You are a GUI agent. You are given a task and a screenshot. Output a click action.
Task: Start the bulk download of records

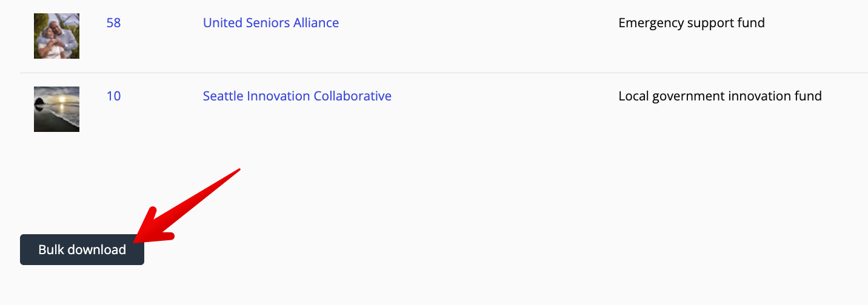tap(82, 249)
